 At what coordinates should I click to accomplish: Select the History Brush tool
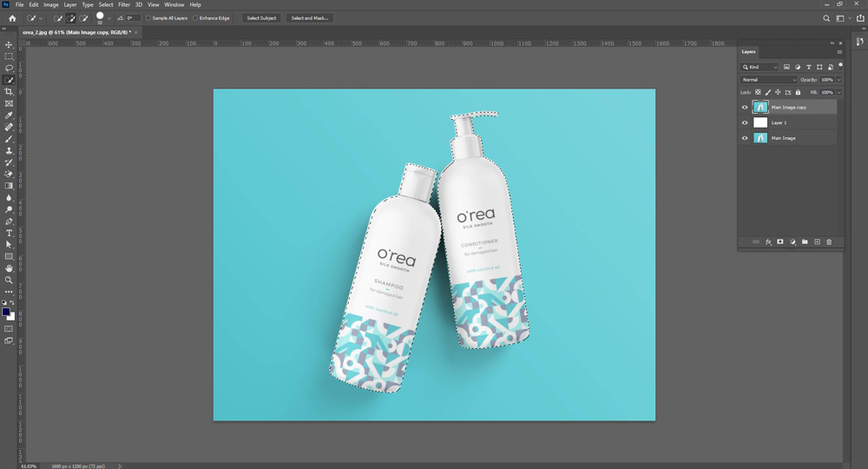[9, 162]
